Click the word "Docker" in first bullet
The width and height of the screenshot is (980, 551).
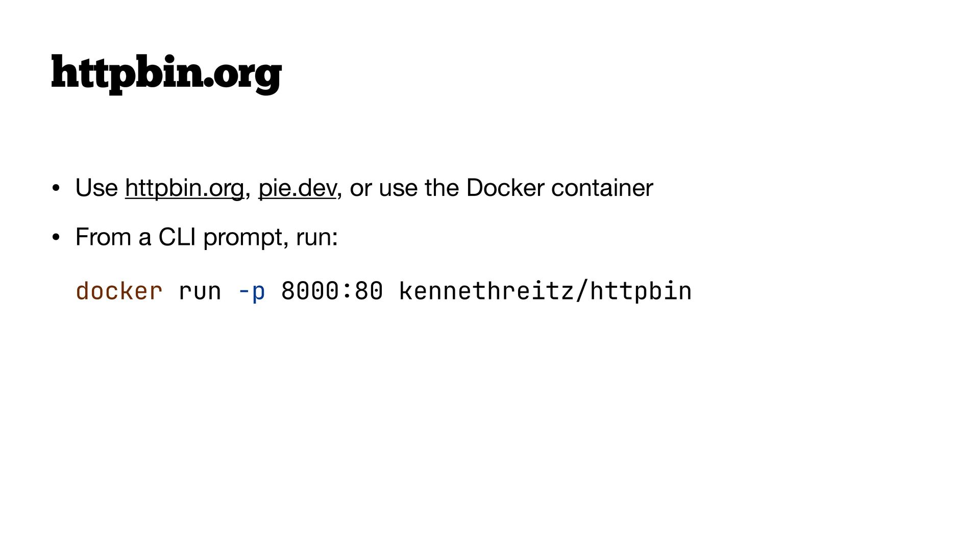pos(505,188)
